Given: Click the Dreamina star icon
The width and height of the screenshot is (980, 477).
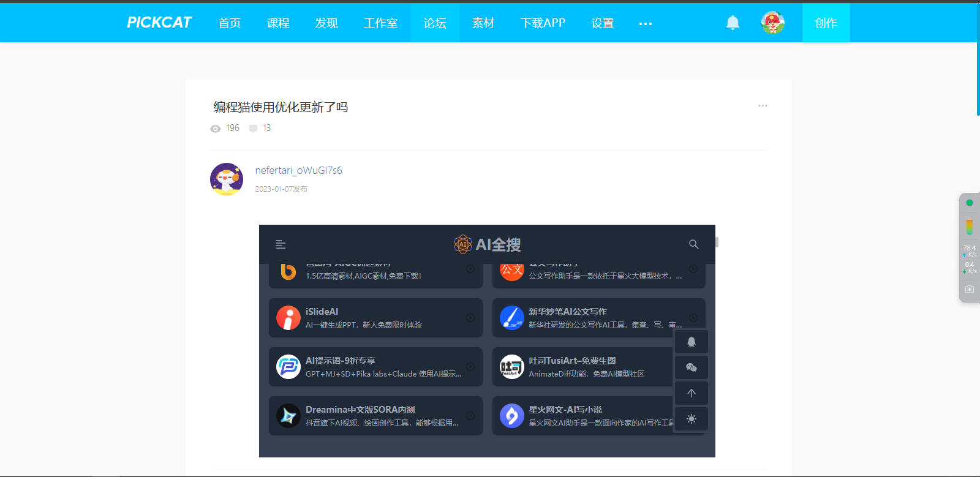Looking at the screenshot, I should point(288,416).
